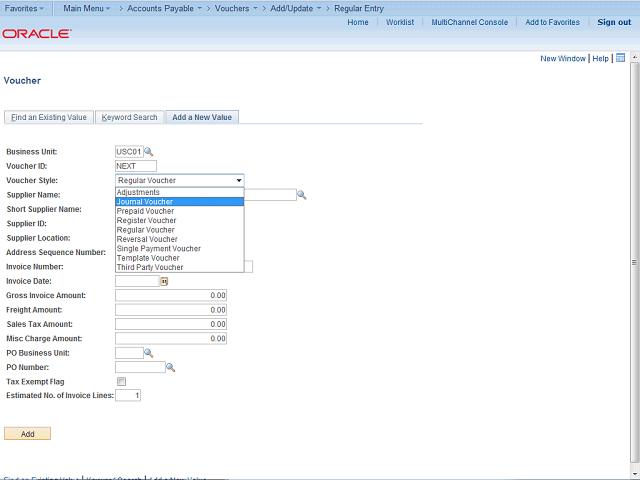
Task: Open the Main Menu dropdown
Action: coord(87,8)
